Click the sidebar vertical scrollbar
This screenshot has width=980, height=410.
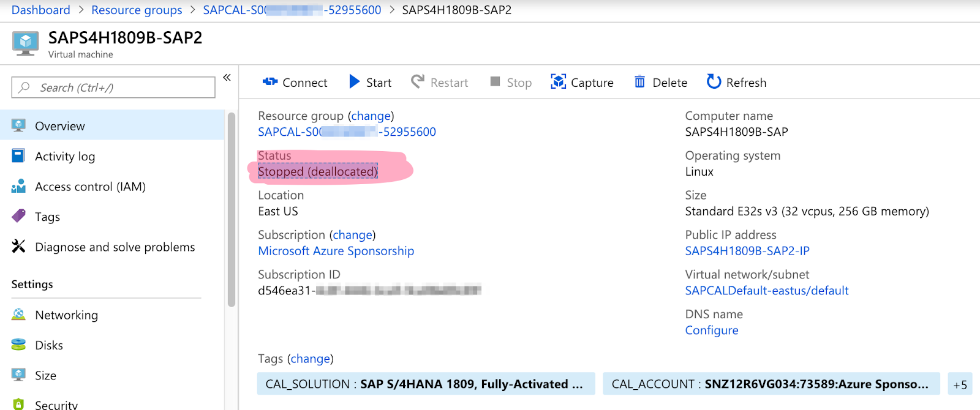click(232, 208)
